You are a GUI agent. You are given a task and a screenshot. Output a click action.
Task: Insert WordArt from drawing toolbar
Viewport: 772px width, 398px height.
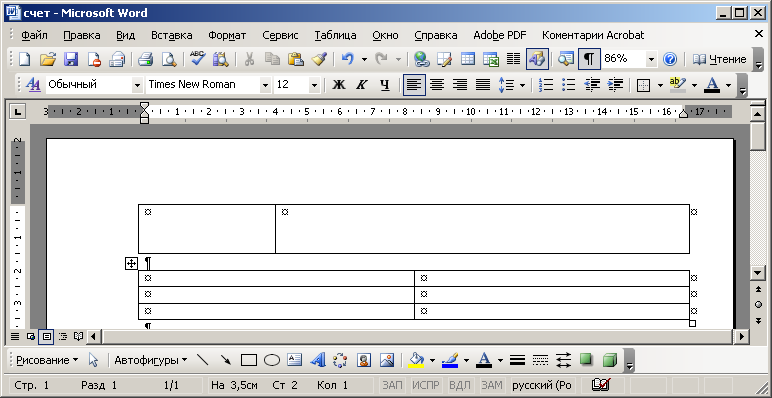tap(318, 361)
